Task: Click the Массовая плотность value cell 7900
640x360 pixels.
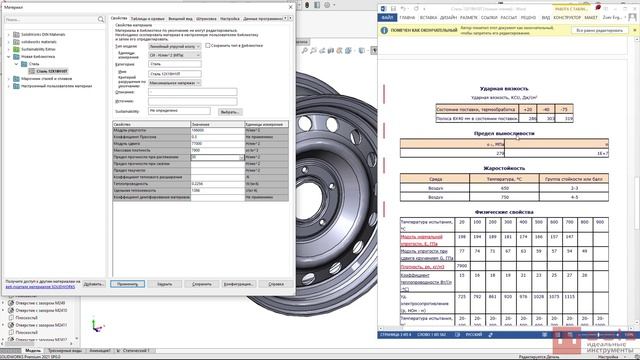Action: click(x=217, y=151)
